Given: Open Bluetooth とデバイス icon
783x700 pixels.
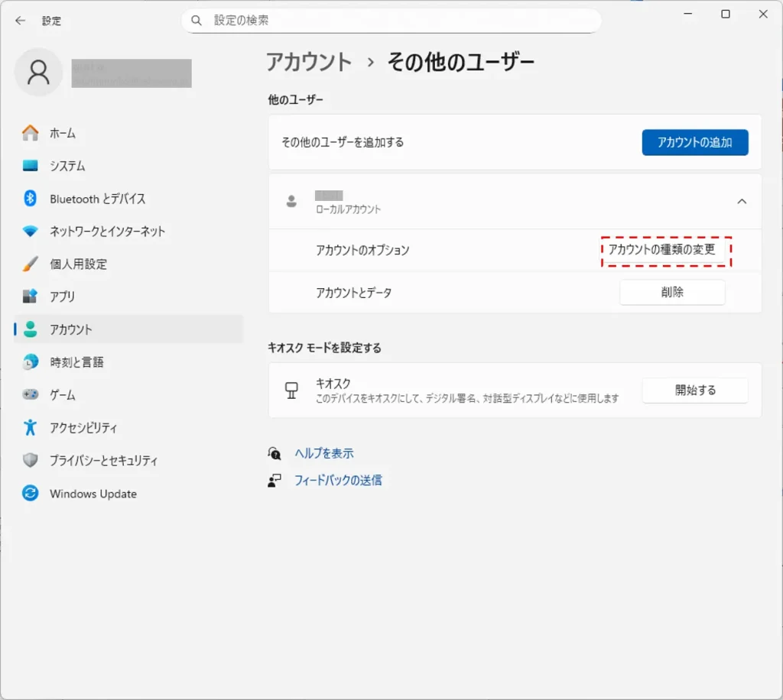Looking at the screenshot, I should coord(31,199).
